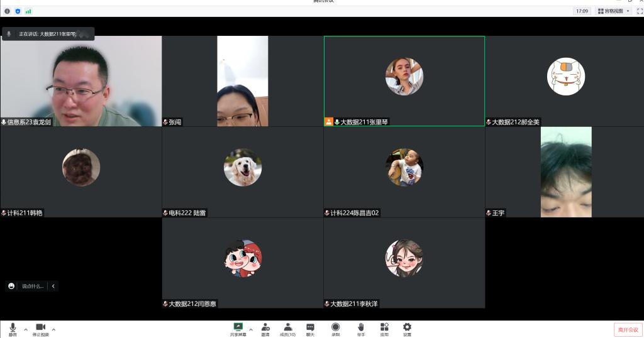Open the Invite icon

(265, 328)
